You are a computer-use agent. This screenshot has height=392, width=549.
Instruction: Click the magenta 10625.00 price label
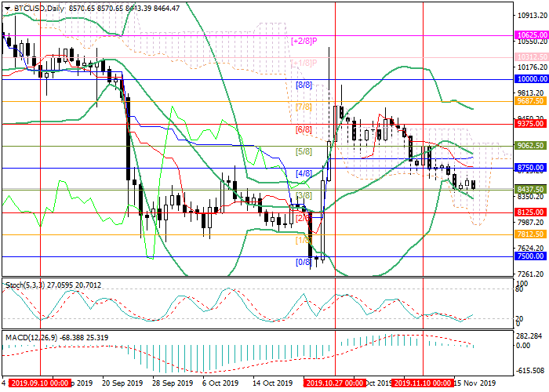tap(532, 35)
